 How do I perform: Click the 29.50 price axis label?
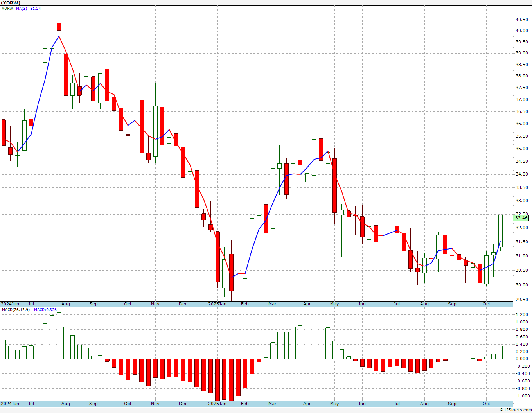pyautogui.click(x=521, y=300)
